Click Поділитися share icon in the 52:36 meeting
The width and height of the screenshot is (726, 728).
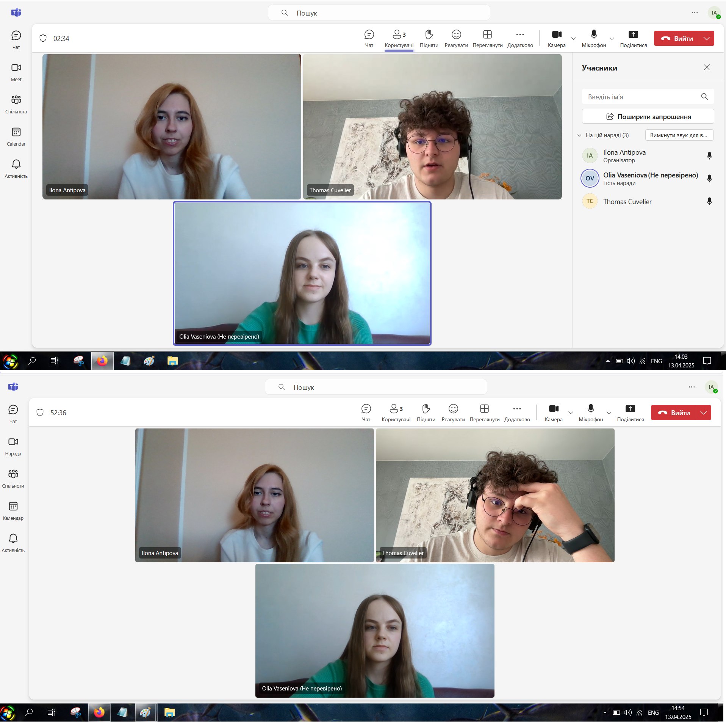[630, 412]
